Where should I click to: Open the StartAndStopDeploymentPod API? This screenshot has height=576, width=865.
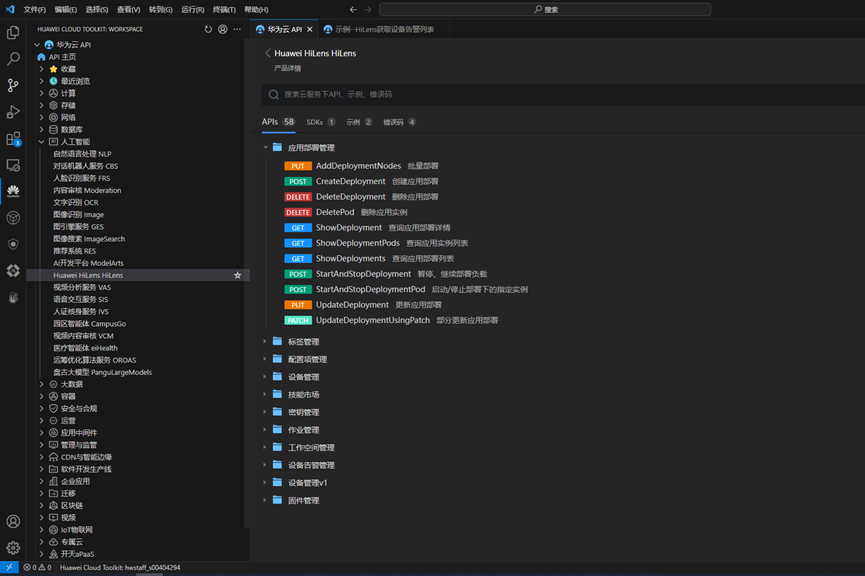tap(370, 289)
